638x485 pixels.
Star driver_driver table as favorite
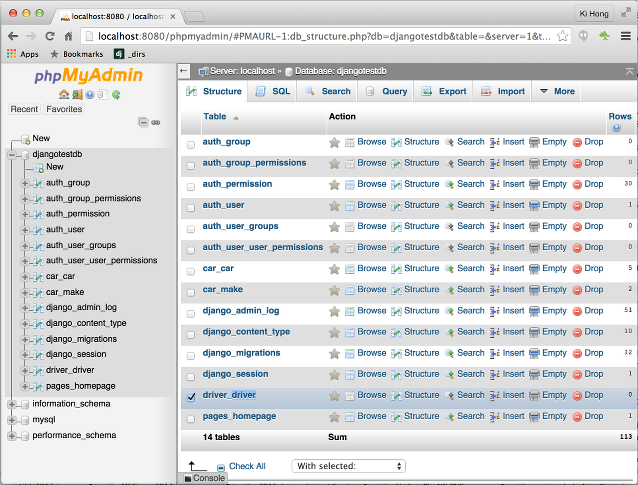coord(334,395)
